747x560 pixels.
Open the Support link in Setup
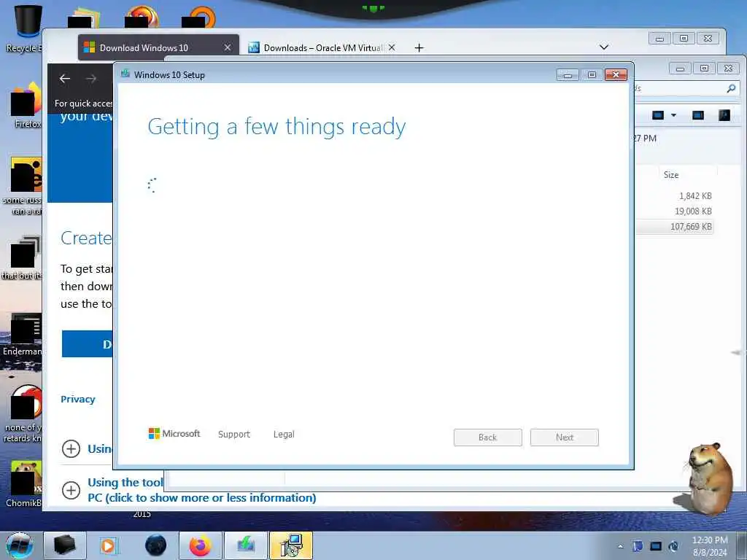click(x=234, y=435)
